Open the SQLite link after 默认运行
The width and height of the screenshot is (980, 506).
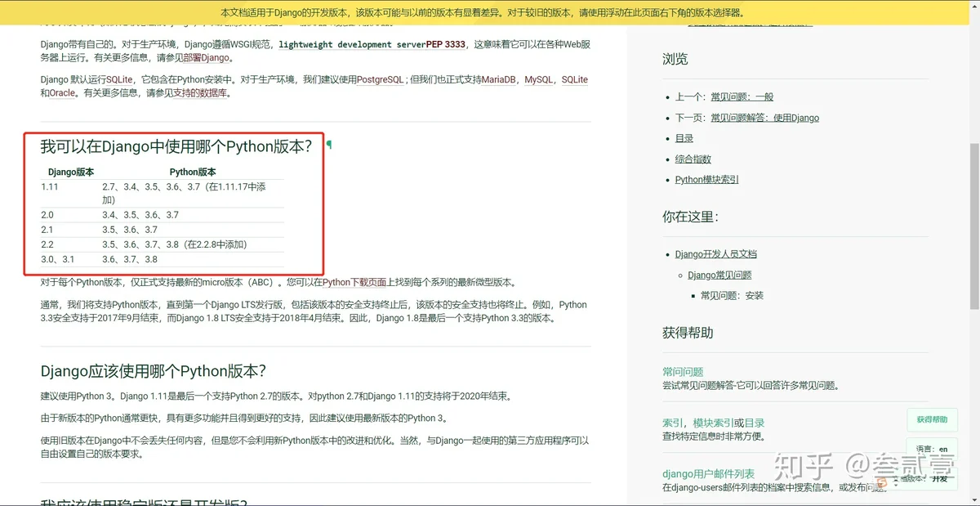[119, 79]
